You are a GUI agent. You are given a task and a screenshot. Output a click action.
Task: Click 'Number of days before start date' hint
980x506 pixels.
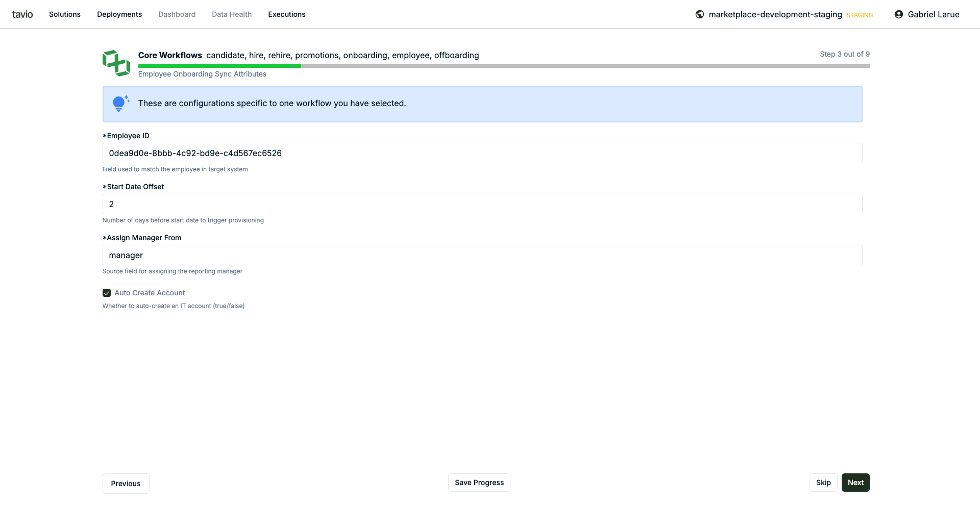(183, 220)
